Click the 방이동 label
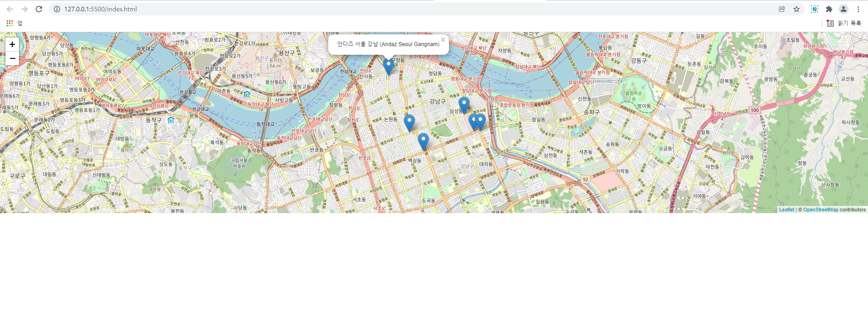The height and width of the screenshot is (324, 868). click(644, 106)
